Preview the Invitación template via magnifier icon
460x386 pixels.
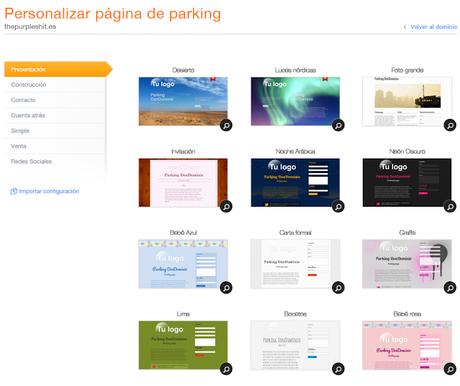tap(226, 207)
